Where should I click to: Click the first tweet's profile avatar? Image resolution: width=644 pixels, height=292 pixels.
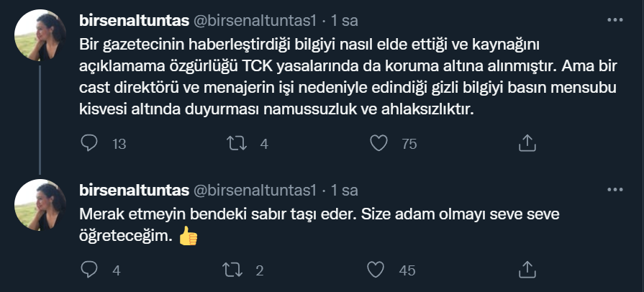click(41, 35)
